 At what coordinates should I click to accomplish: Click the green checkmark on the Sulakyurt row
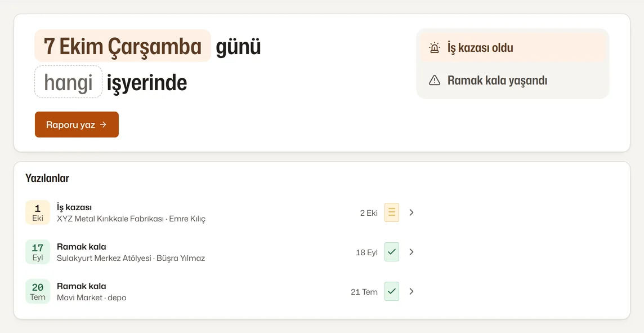[x=392, y=252]
